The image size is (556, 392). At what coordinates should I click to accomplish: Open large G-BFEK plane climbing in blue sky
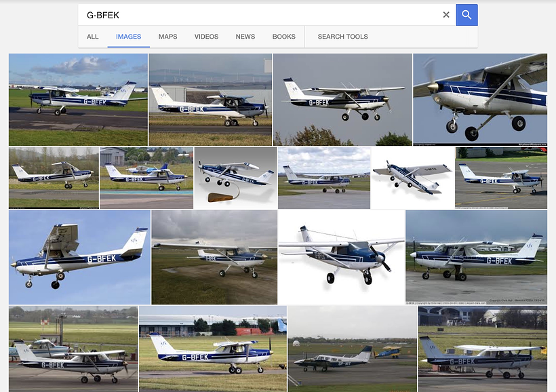[79, 257]
